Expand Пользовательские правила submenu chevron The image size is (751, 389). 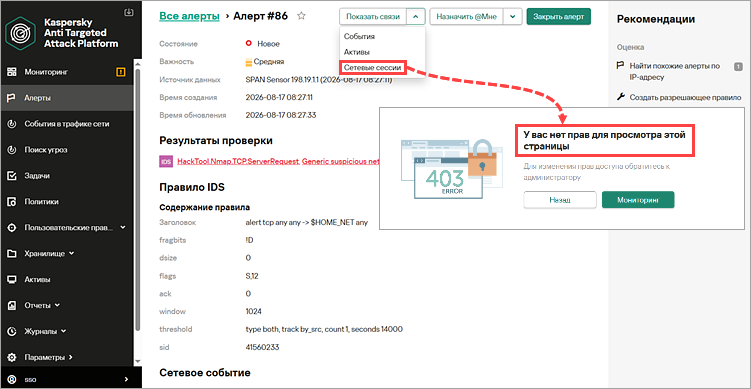[123, 227]
